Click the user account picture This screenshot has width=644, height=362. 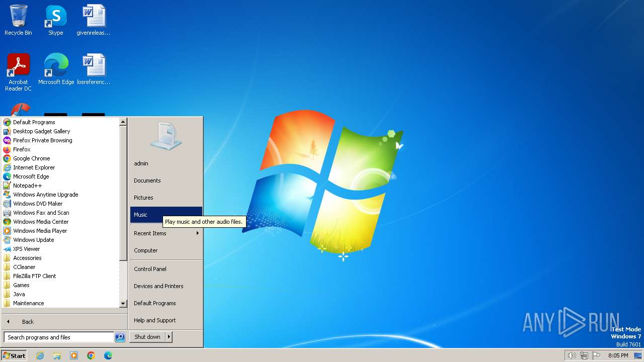click(x=166, y=136)
